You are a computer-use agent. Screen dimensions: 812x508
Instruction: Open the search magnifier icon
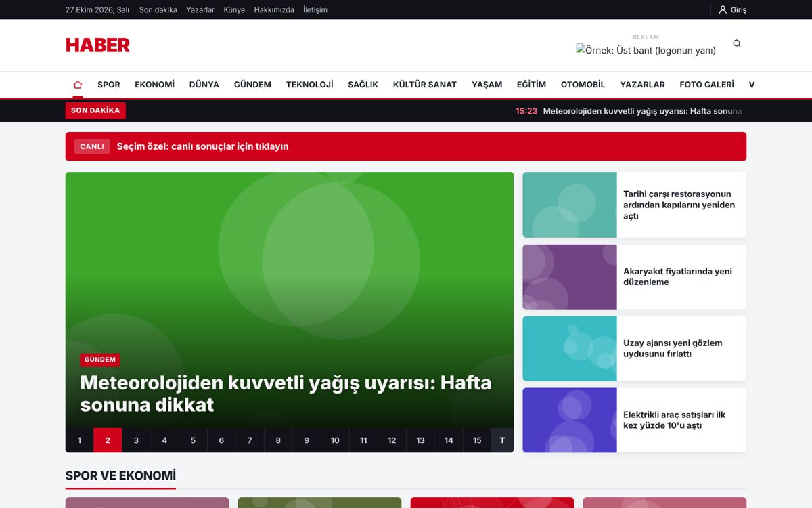pyautogui.click(x=737, y=43)
